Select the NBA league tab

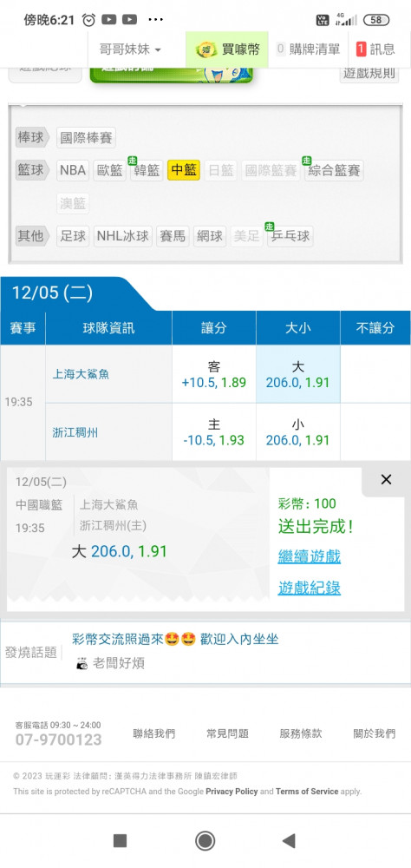pyautogui.click(x=73, y=170)
